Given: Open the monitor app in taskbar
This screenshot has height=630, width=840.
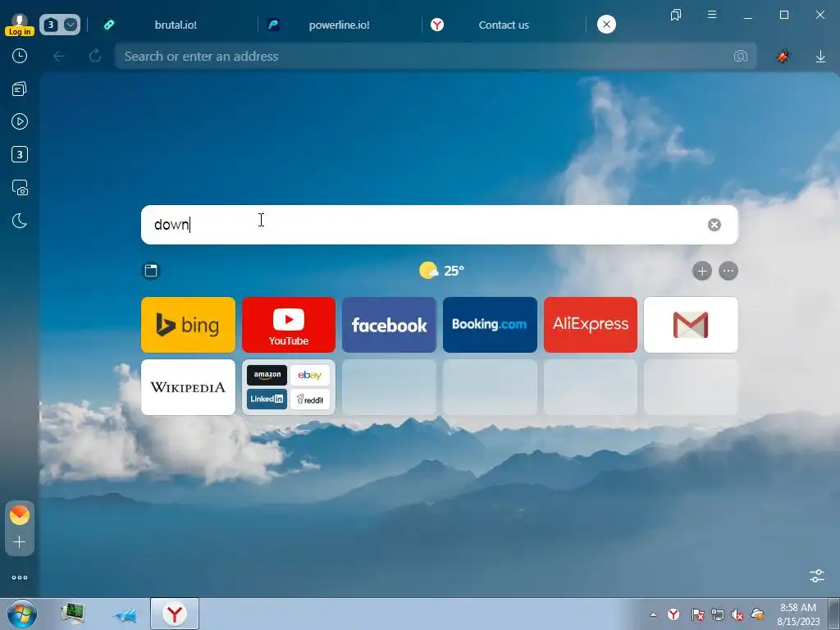Looking at the screenshot, I should pyautogui.click(x=73, y=614).
